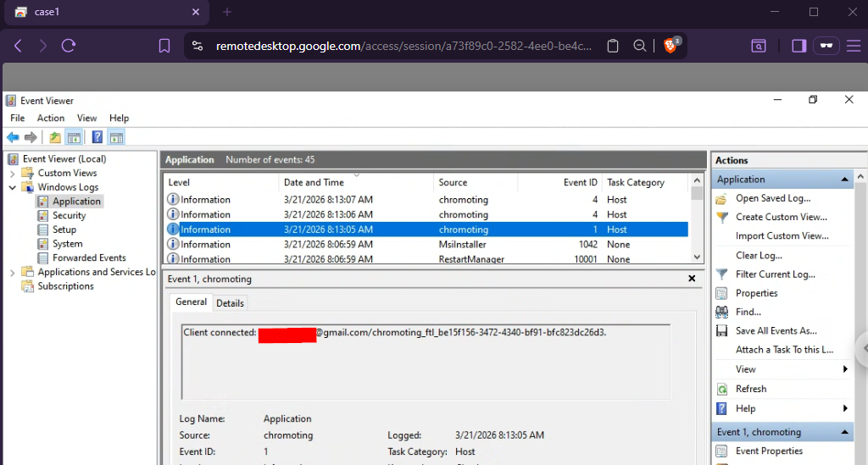Switch to the General tab
Viewport: 868px width, 465px height.
point(191,302)
